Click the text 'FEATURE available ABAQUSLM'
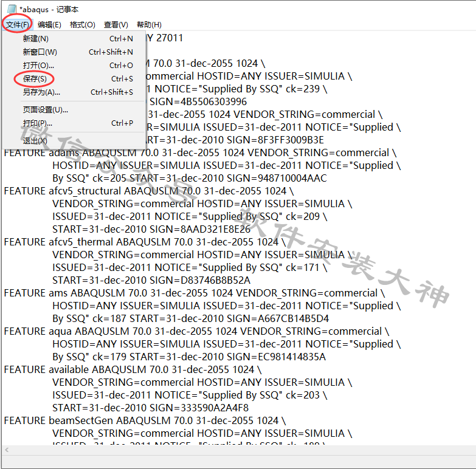Image resolution: width=476 pixels, height=469 pixels. [x=75, y=369]
